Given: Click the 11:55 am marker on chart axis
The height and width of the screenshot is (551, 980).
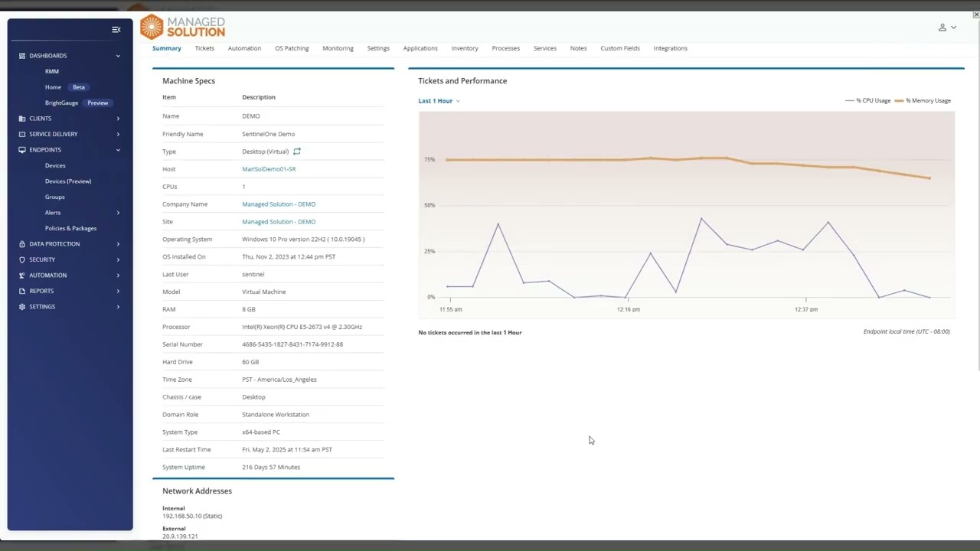Looking at the screenshot, I should [x=451, y=309].
